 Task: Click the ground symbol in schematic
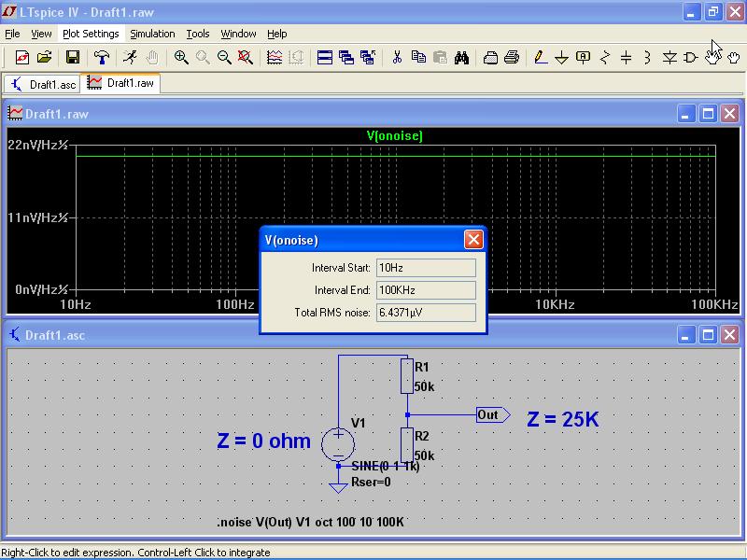(x=338, y=487)
